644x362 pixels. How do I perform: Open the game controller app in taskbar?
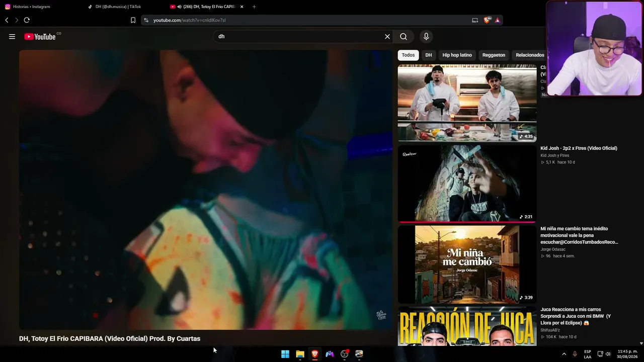coord(330,354)
